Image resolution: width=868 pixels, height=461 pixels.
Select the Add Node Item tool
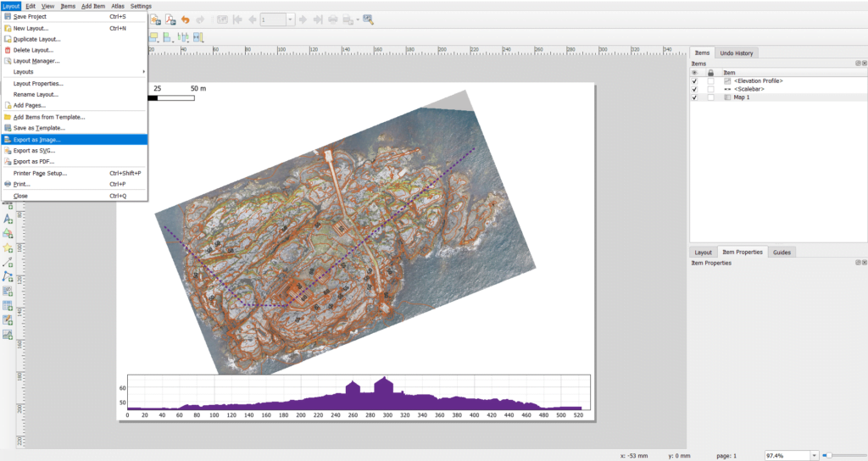tap(8, 276)
